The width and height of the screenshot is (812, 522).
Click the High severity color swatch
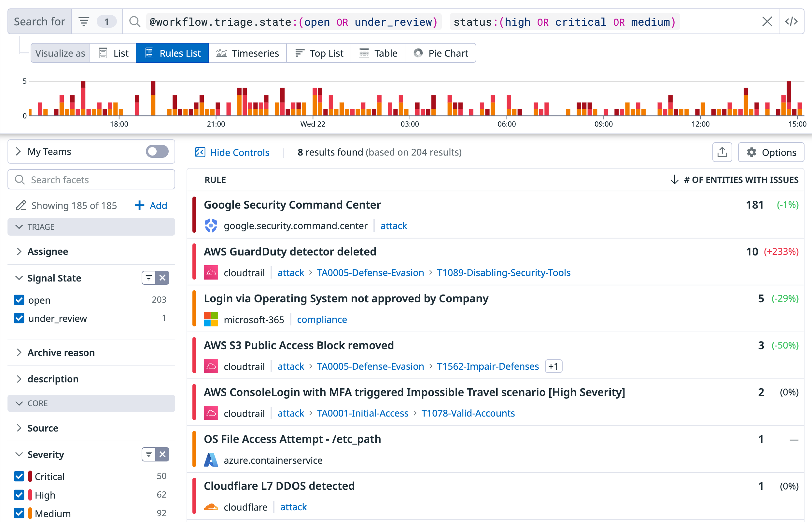(30, 495)
